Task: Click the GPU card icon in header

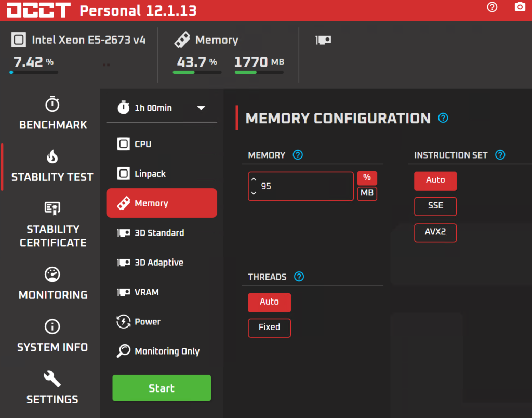Action: [323, 40]
